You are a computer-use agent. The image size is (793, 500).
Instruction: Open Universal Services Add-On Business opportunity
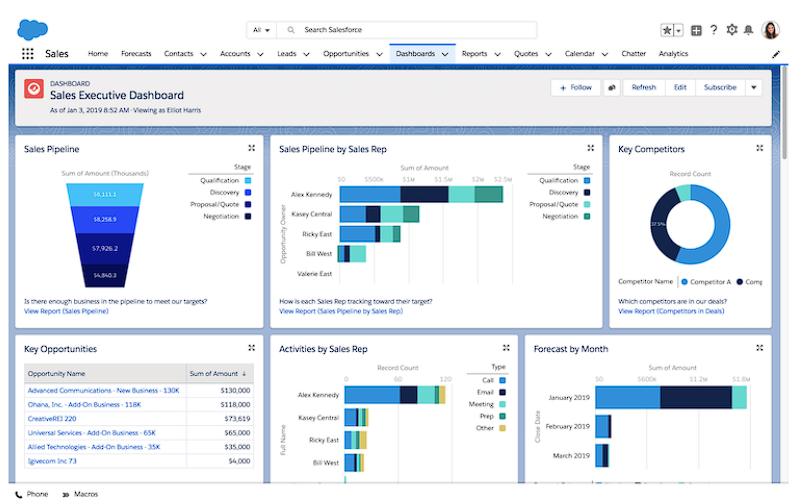92,433
